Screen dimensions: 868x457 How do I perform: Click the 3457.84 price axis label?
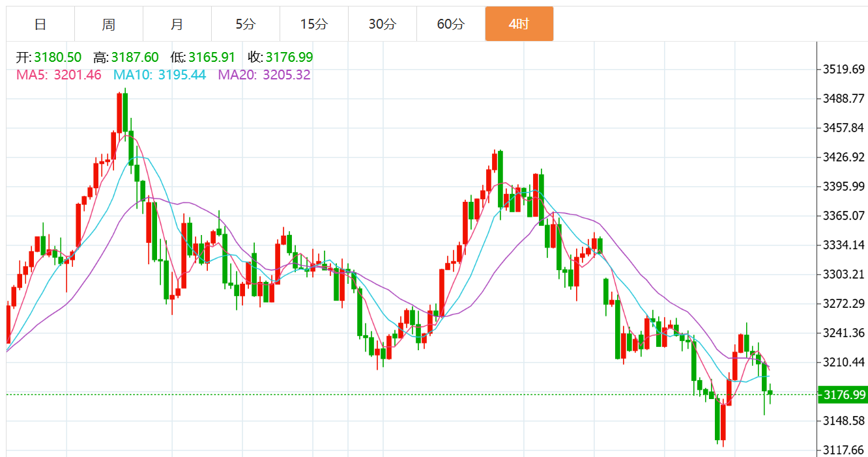[843, 128]
